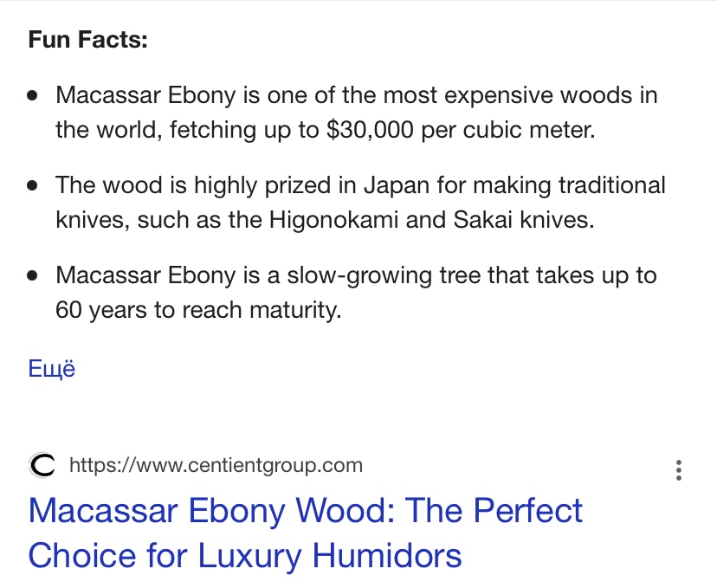Open the Macassar Ebony Wood result title
The image size is (717, 588).
pos(305,533)
